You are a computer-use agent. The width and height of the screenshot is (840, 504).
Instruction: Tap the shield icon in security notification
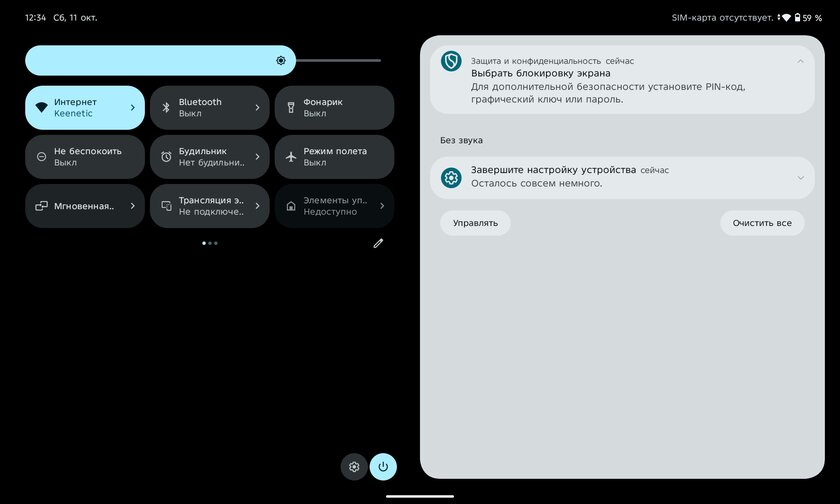coord(451,61)
